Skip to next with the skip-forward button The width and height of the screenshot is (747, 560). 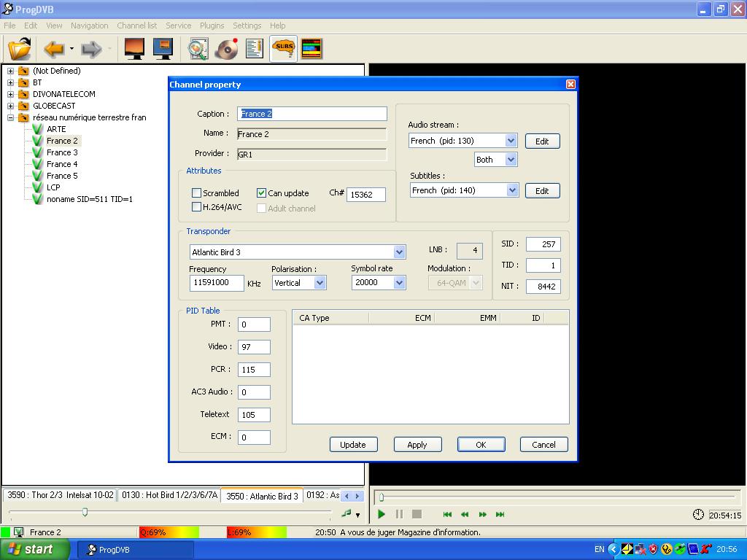coord(500,514)
